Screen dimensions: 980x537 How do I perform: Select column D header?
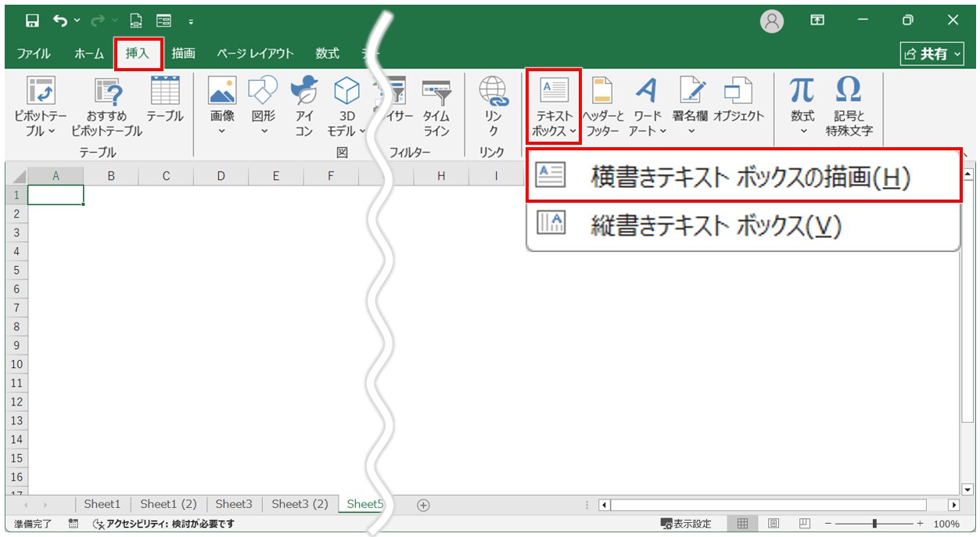pyautogui.click(x=221, y=176)
